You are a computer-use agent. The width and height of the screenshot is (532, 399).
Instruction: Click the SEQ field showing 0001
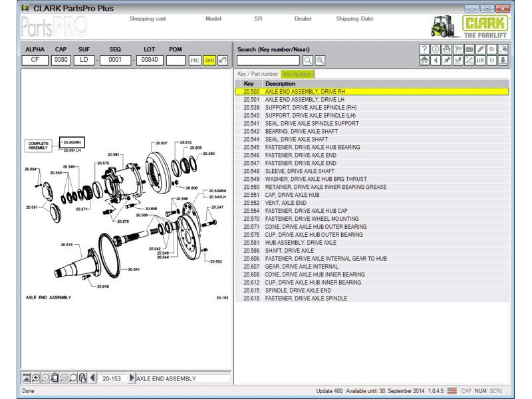[115, 60]
